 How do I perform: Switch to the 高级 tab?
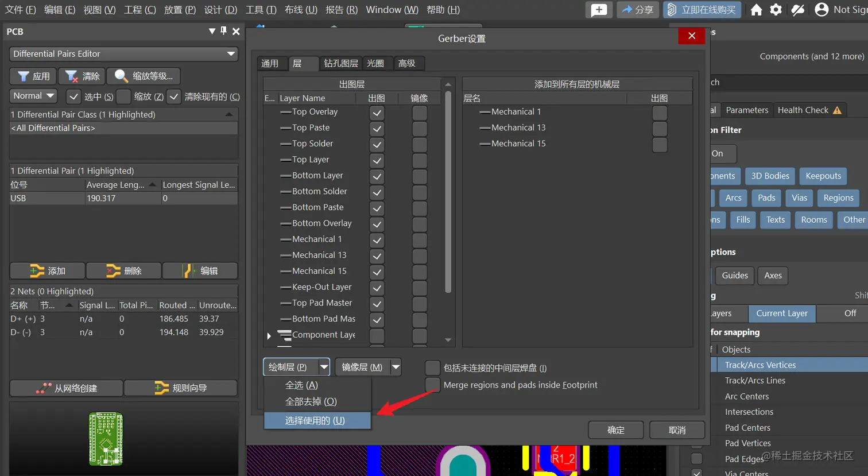tap(406, 63)
